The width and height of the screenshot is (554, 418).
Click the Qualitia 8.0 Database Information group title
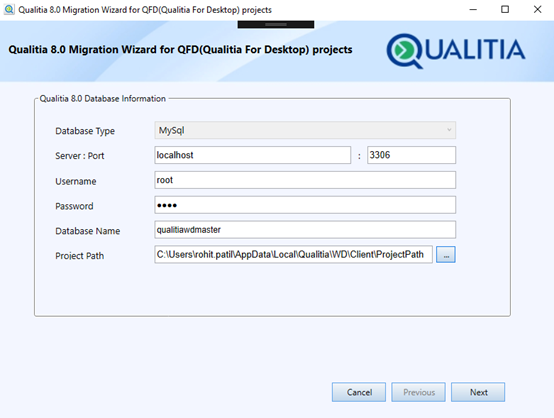click(102, 99)
